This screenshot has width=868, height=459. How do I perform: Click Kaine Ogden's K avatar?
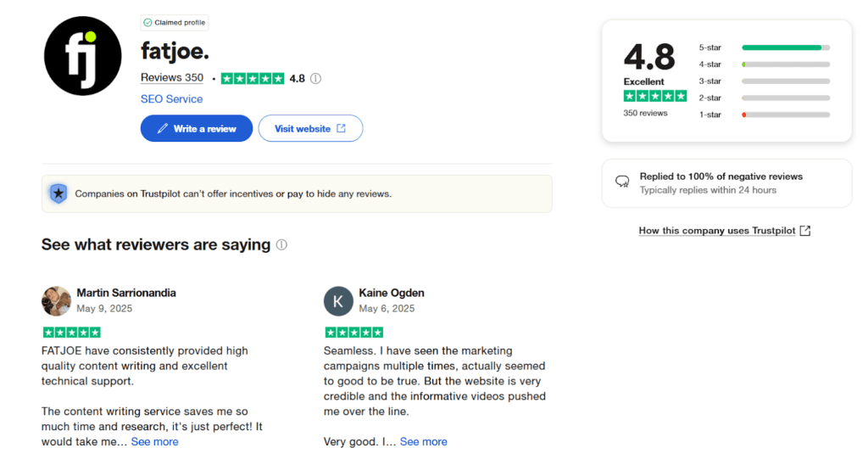coord(338,301)
